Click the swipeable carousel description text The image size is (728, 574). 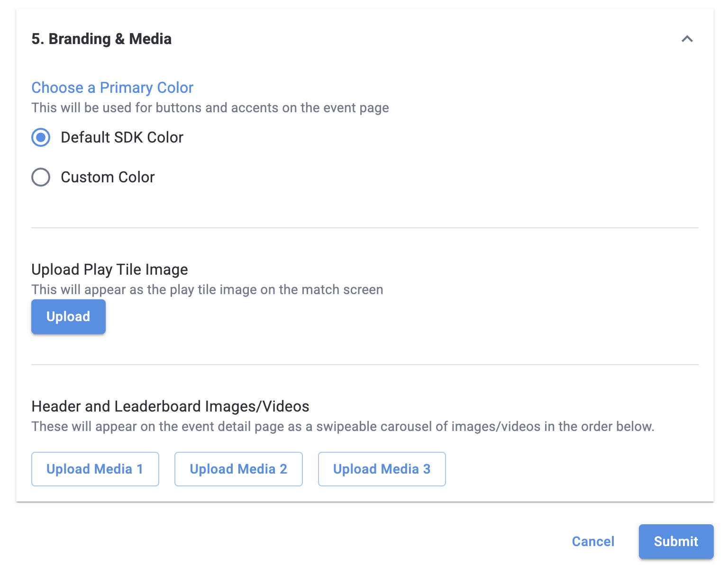click(343, 427)
